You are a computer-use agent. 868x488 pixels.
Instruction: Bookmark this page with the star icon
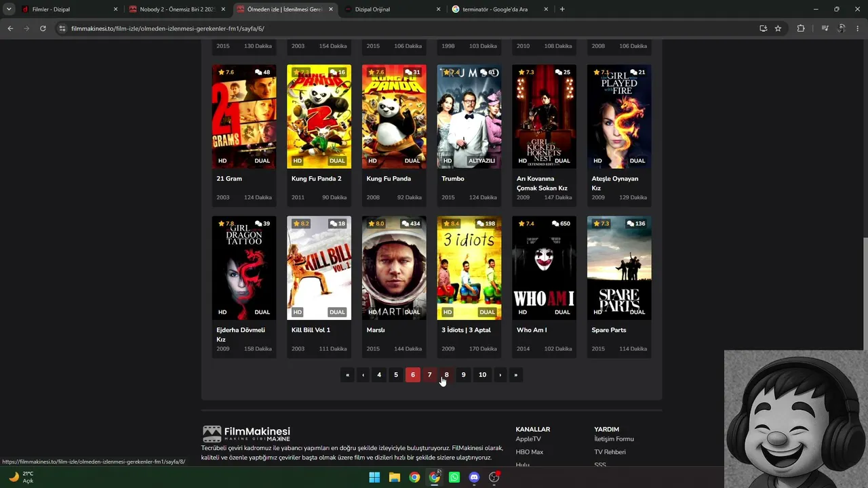click(x=778, y=28)
